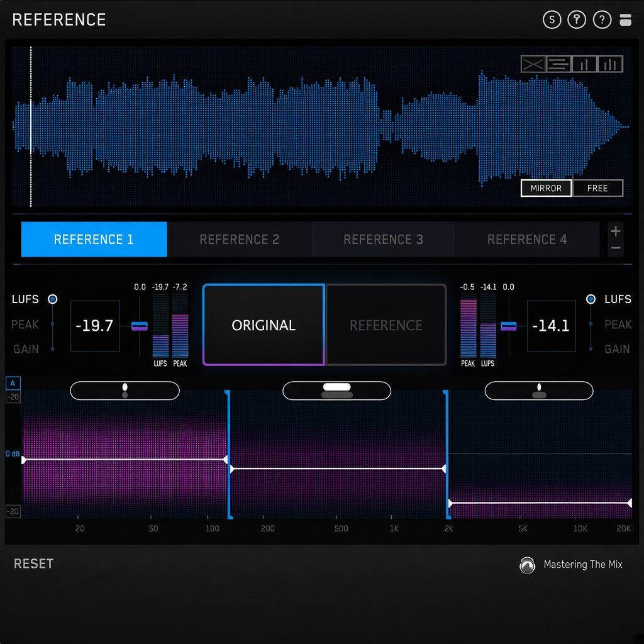Open the REFERENCE 1 tab
This screenshot has height=644, width=644.
tap(94, 240)
